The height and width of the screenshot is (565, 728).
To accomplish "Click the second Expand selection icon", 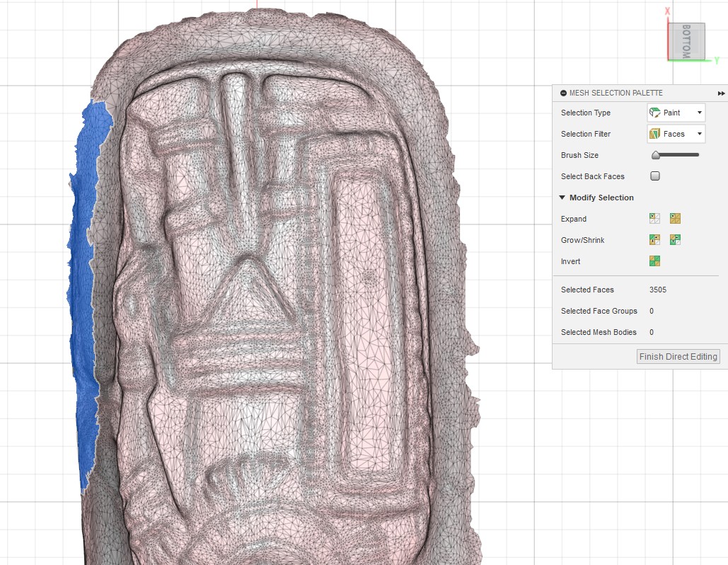I will [675, 219].
